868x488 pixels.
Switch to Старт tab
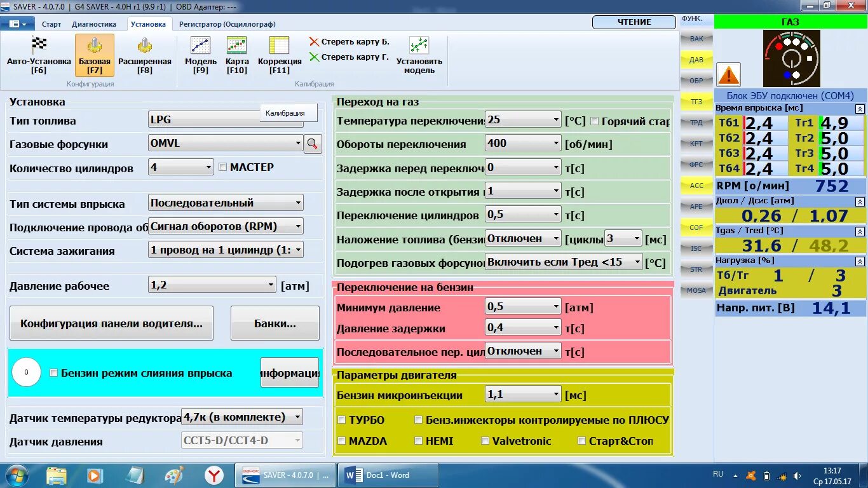coord(51,24)
